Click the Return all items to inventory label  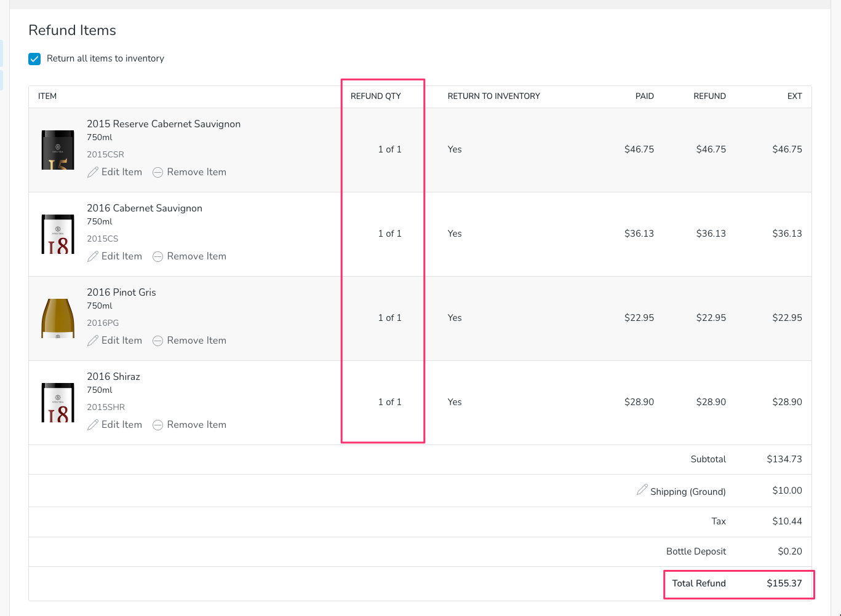click(x=105, y=58)
